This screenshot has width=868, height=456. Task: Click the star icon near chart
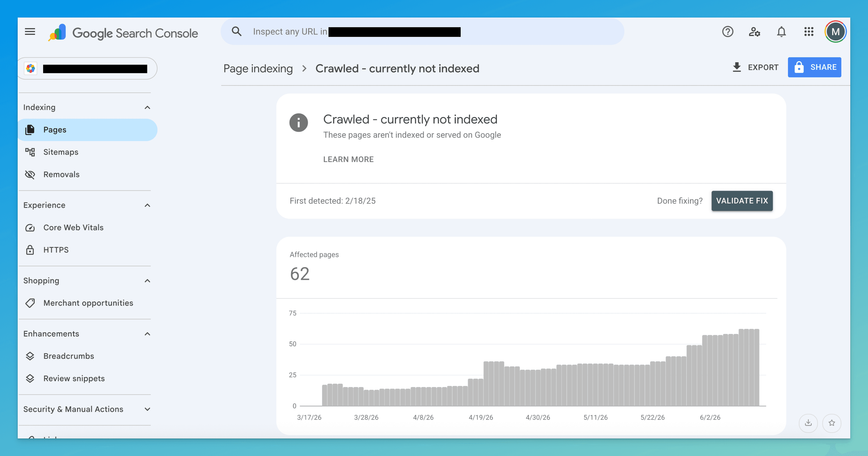832,423
